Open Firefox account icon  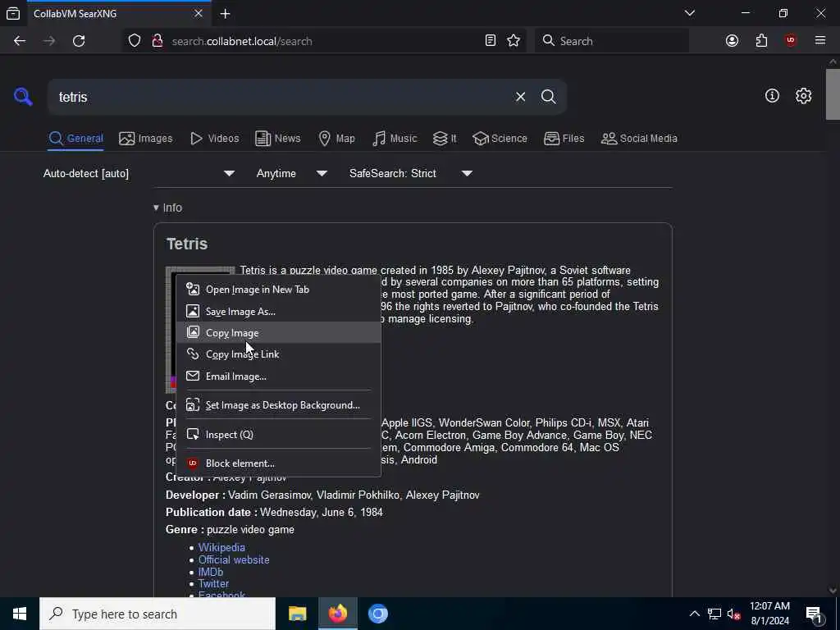tap(732, 41)
